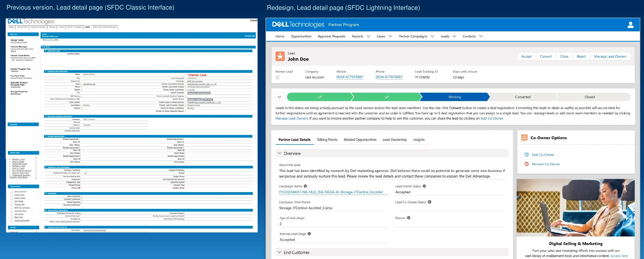Open the Related Opportunities tab in Lightning page
The height and width of the screenshot is (259, 644).
click(x=360, y=140)
